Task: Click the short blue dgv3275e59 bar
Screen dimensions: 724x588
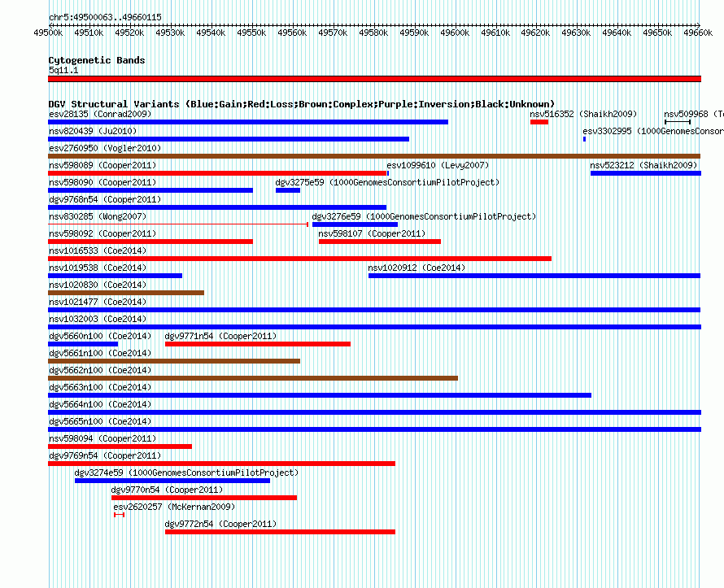Action: point(288,190)
